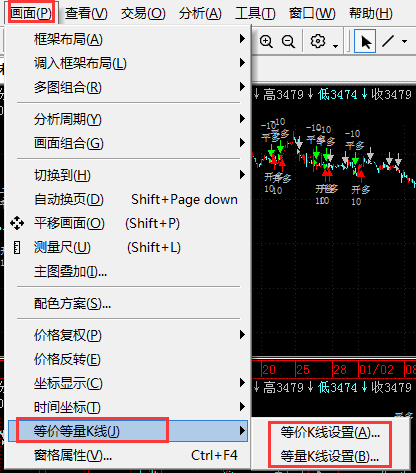Click the zoom in magnifier icon
Viewport: 416px width, 473px height.
[x=266, y=42]
